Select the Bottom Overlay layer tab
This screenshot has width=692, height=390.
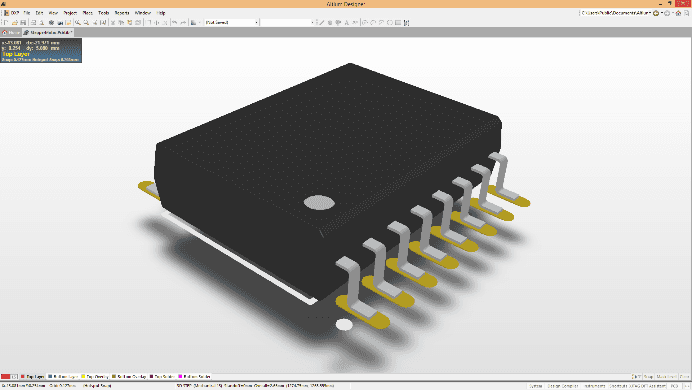129,376
